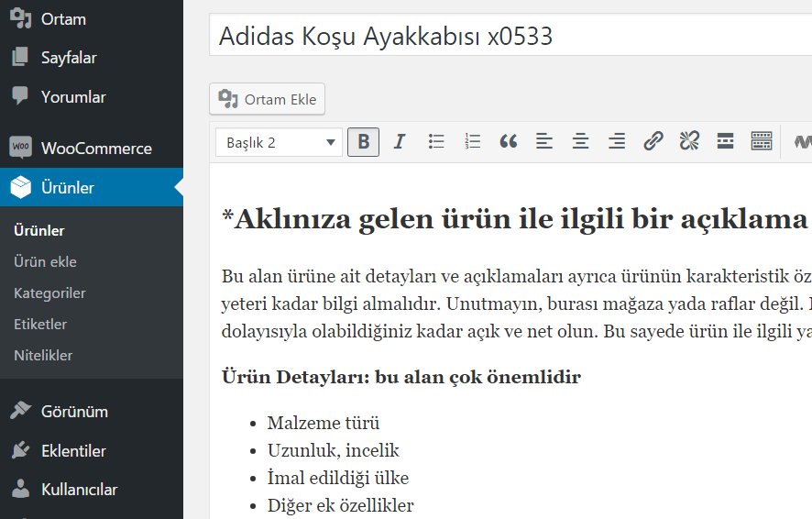Open Görünüm menu in sidebar
812x519 pixels.
point(74,411)
